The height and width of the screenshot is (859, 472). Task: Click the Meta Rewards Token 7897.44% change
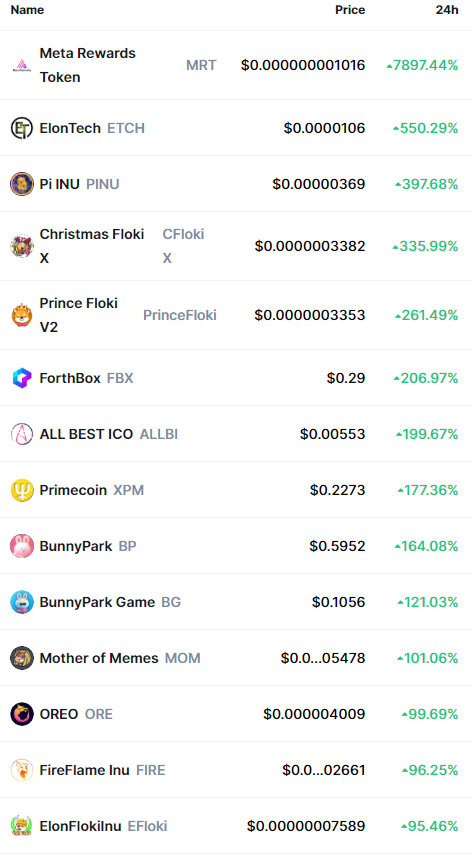[422, 65]
